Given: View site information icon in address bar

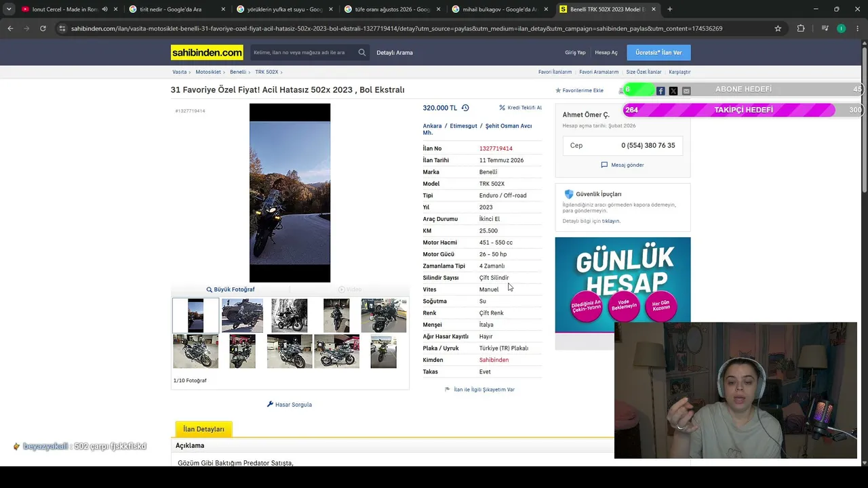Looking at the screenshot, I should pos(62,28).
